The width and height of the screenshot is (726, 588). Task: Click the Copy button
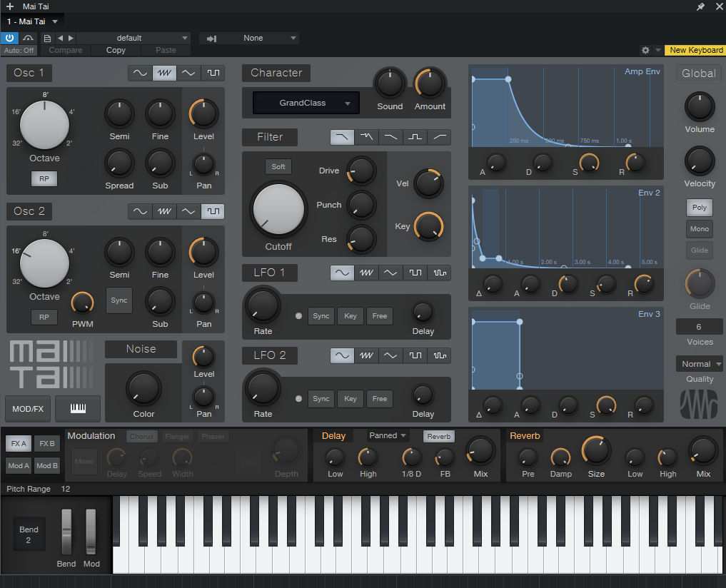coord(116,50)
